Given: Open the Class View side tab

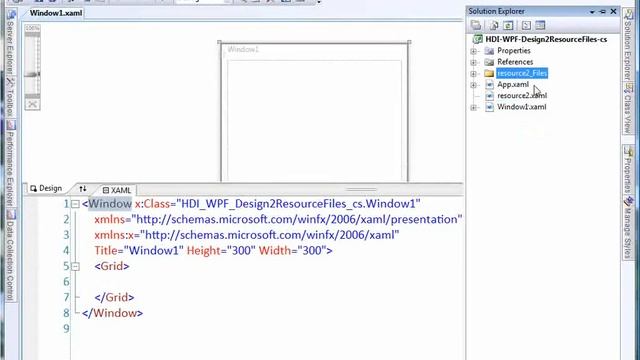Looking at the screenshot, I should point(628,108).
